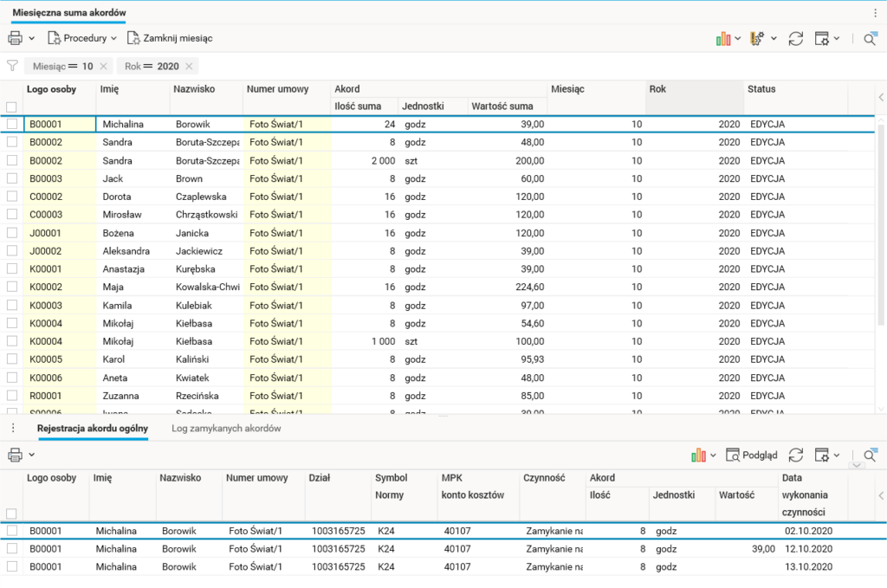Open search in the top toolbar
Screen dimensions: 887x588
click(x=870, y=39)
